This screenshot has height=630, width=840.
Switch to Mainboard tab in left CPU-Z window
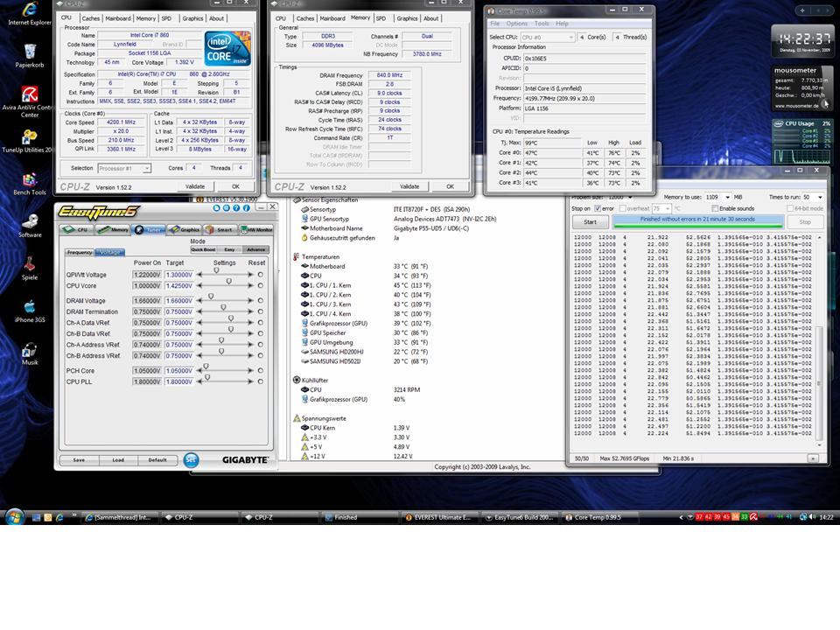coord(118,18)
